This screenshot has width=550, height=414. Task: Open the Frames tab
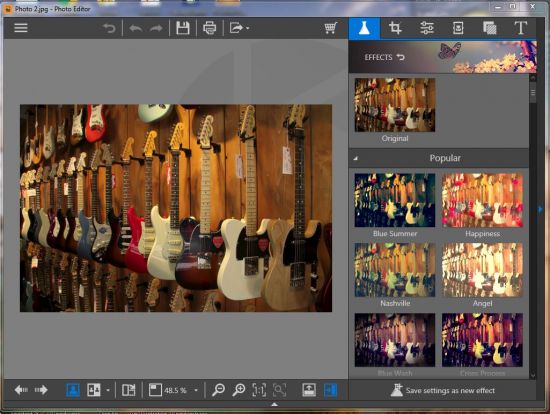[x=458, y=28]
